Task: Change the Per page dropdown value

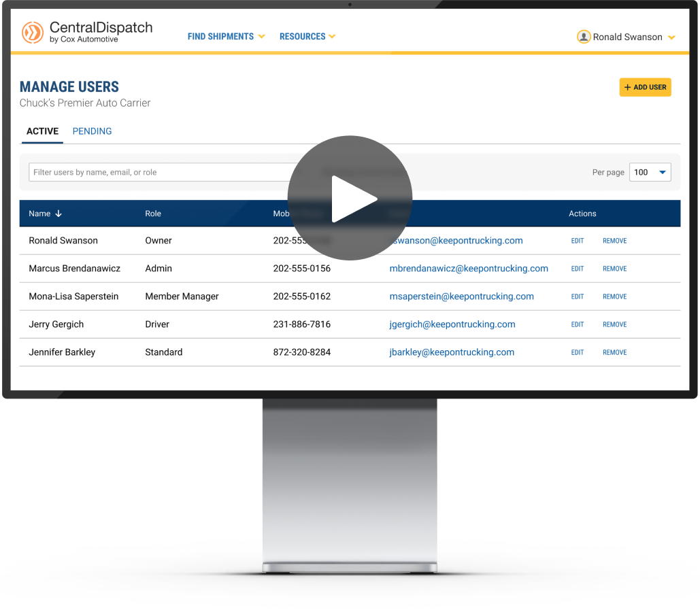Action: tap(650, 172)
